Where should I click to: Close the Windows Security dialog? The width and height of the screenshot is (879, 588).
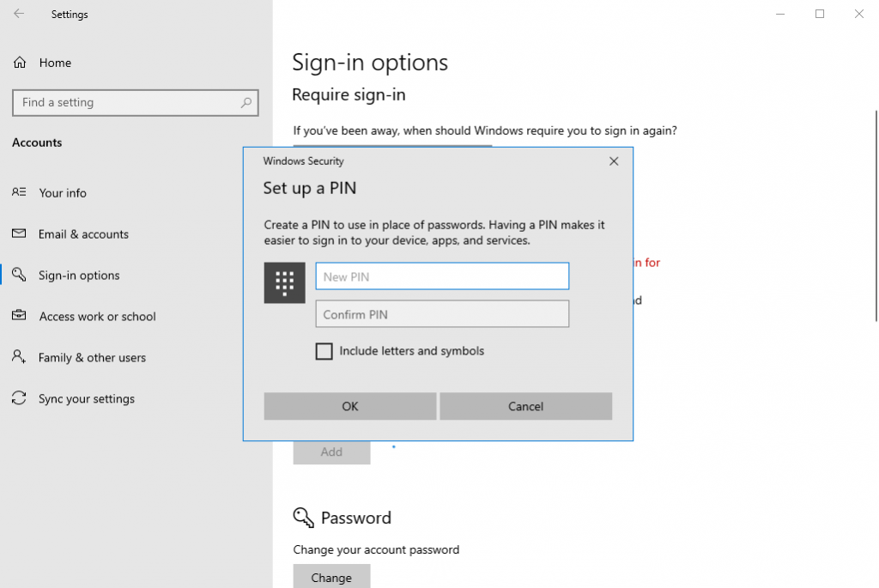click(614, 161)
